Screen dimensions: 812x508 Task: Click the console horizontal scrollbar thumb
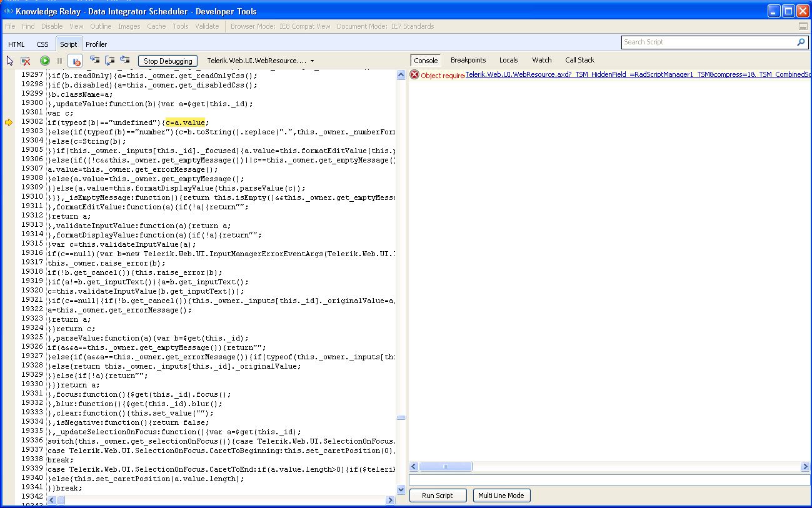pos(446,467)
